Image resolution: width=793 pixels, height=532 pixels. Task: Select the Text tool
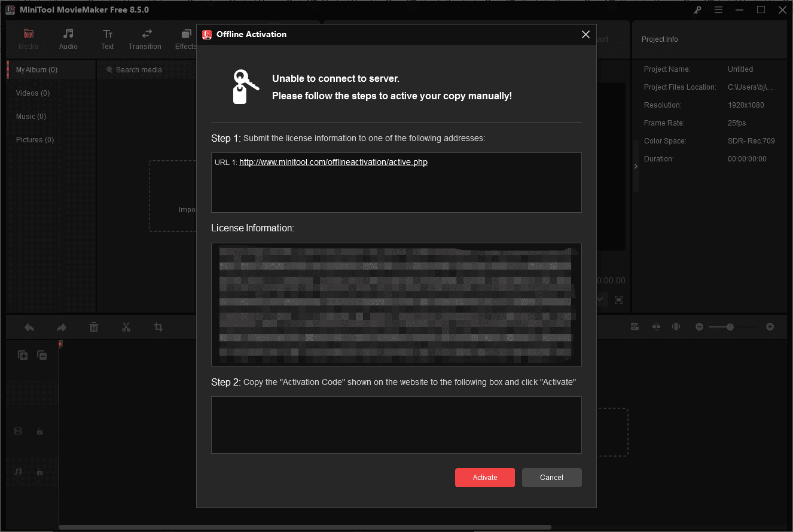107,39
